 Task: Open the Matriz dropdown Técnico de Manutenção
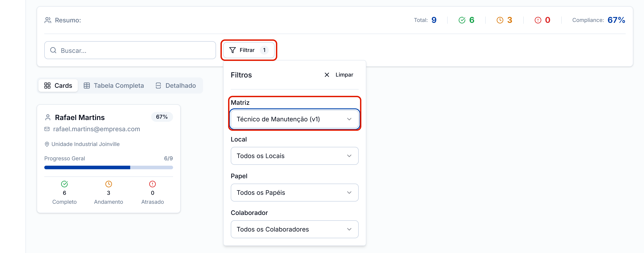294,119
